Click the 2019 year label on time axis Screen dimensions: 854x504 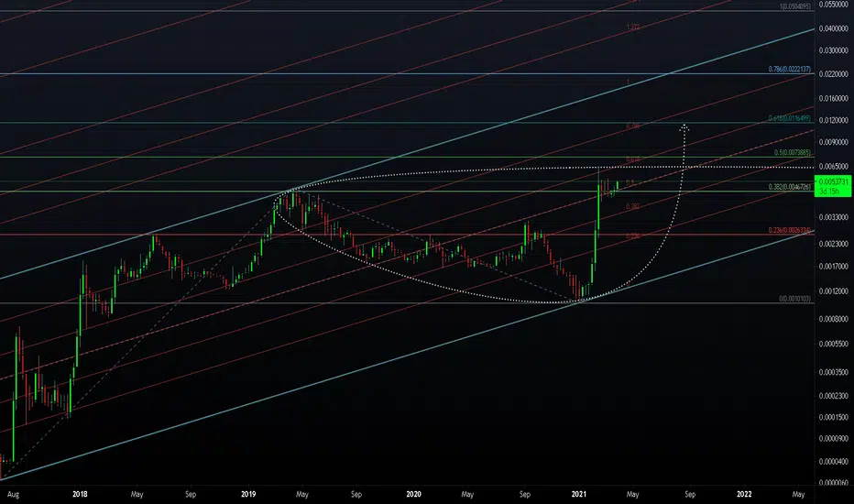[248, 494]
